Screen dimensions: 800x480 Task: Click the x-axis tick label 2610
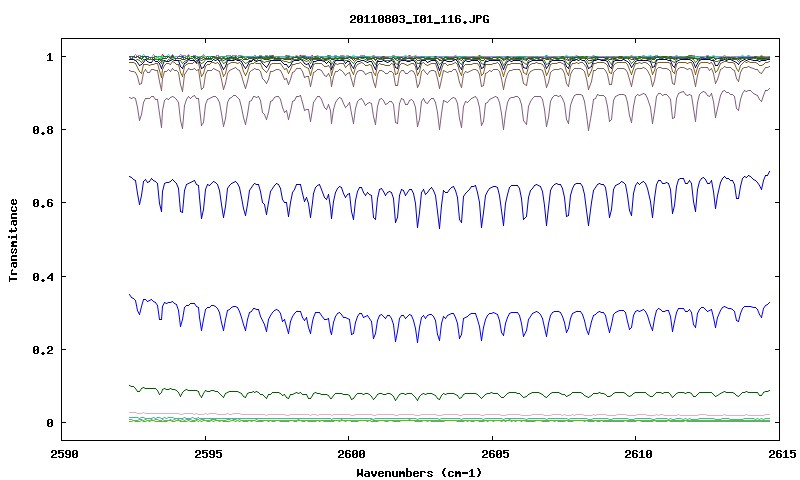pyautogui.click(x=638, y=454)
